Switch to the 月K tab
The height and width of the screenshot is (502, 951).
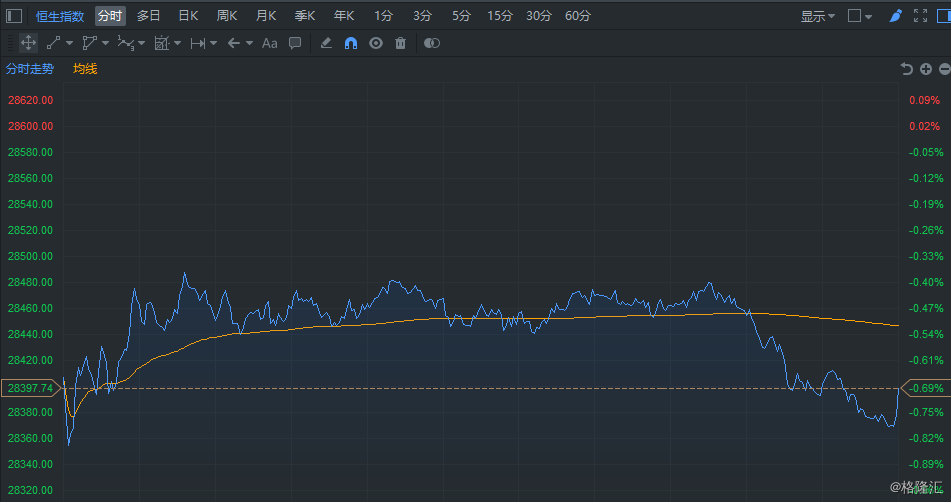[x=266, y=16]
